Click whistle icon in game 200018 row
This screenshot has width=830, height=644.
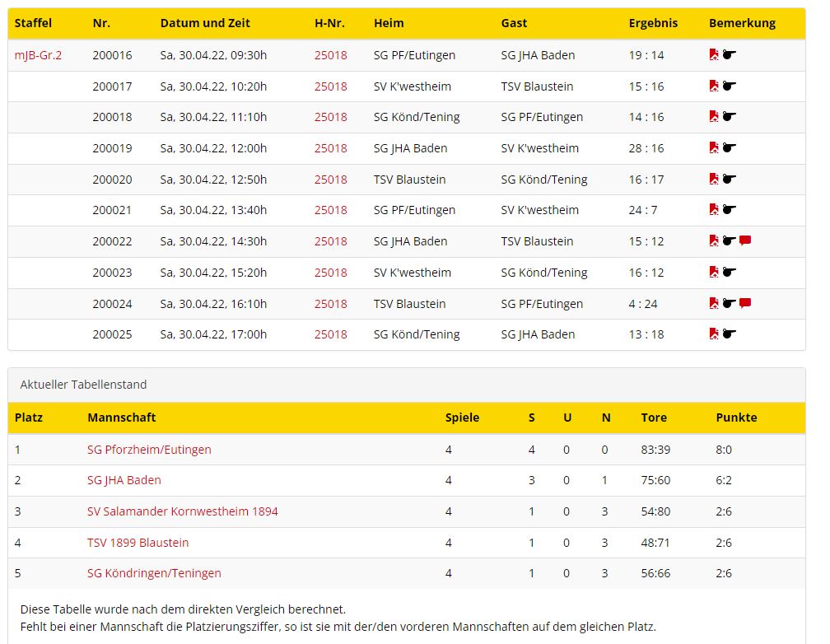coord(730,116)
